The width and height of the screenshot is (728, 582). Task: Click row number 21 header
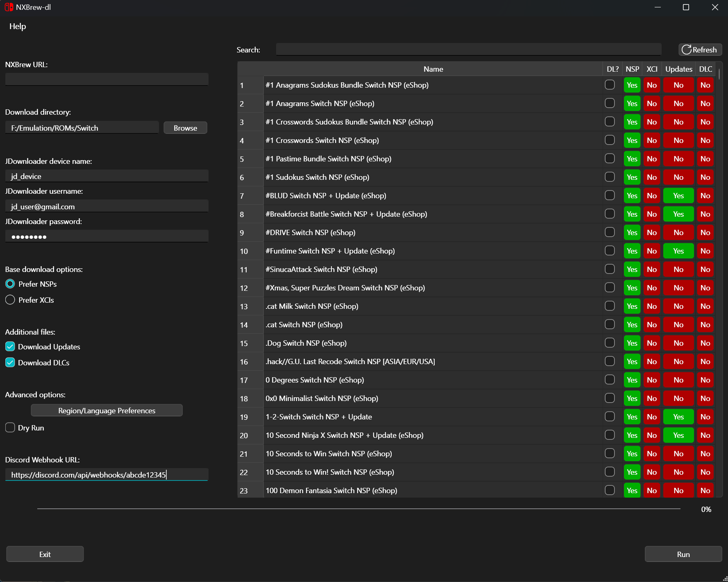[x=250, y=454]
